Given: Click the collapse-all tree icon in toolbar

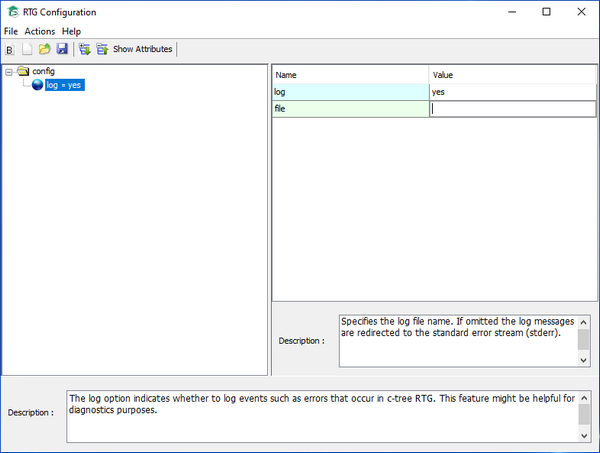Looking at the screenshot, I should point(102,49).
